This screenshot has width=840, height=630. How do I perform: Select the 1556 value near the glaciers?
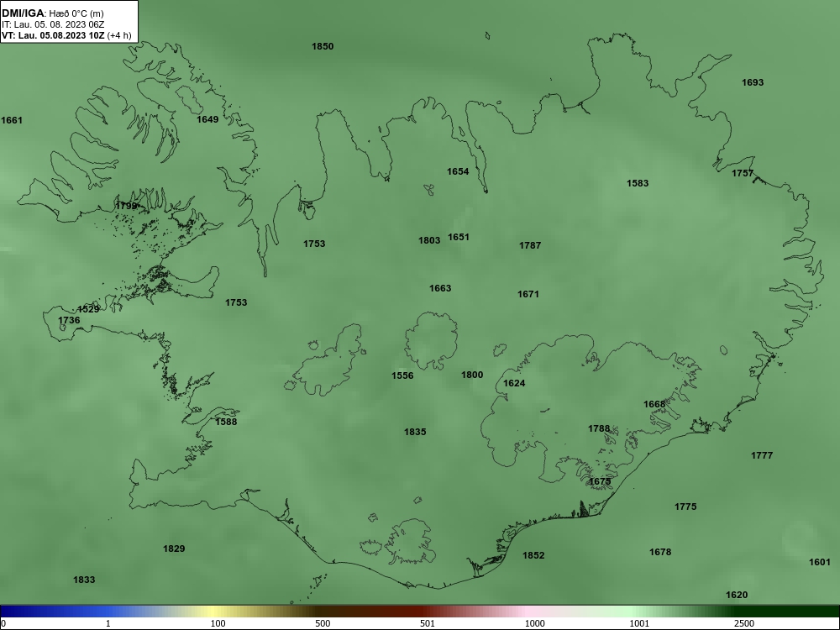pos(402,375)
